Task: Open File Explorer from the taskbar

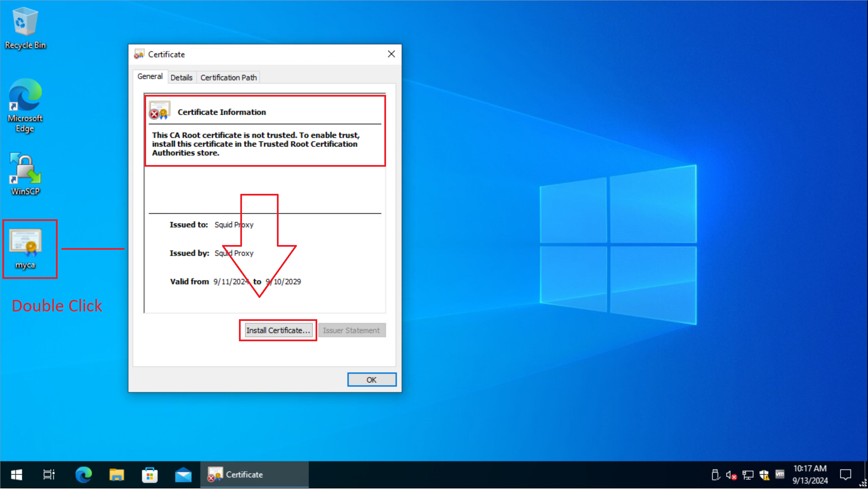Action: (117, 475)
